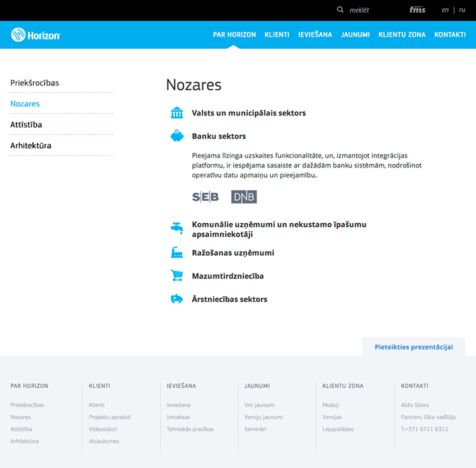Click phone number T:+371 6711 6311
The height and width of the screenshot is (468, 476).
425,429
